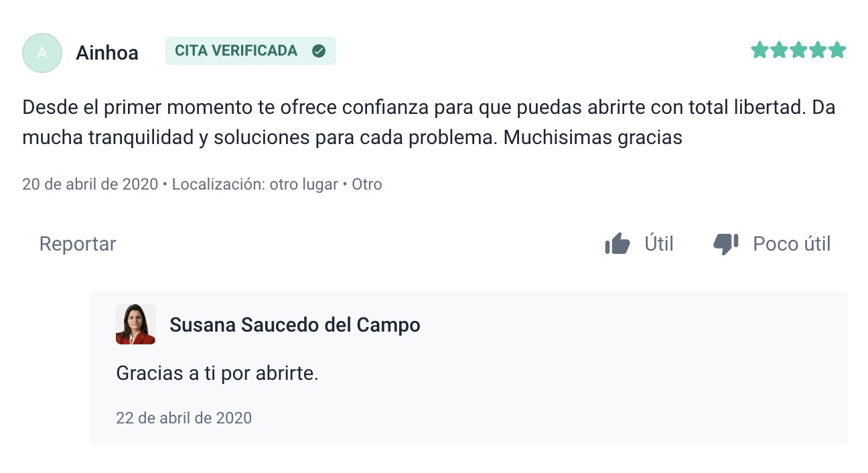Click Ainhoa's circular avatar icon
The width and height of the screenshot is (868, 473).
(x=42, y=53)
